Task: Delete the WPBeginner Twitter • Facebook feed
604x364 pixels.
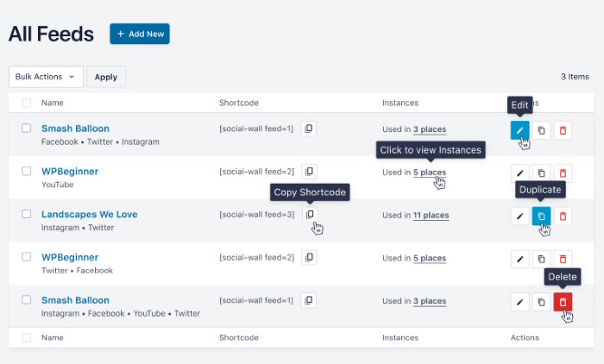Action: [x=563, y=260]
